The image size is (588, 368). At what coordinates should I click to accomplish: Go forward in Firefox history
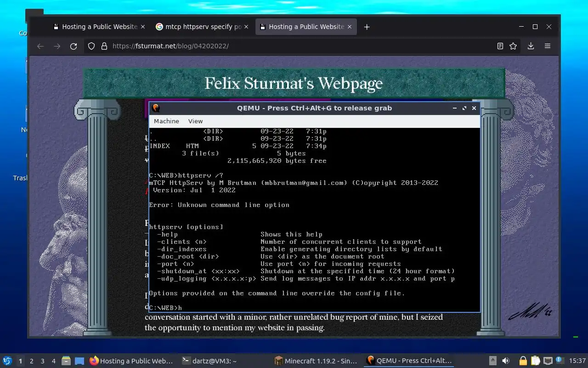click(57, 46)
